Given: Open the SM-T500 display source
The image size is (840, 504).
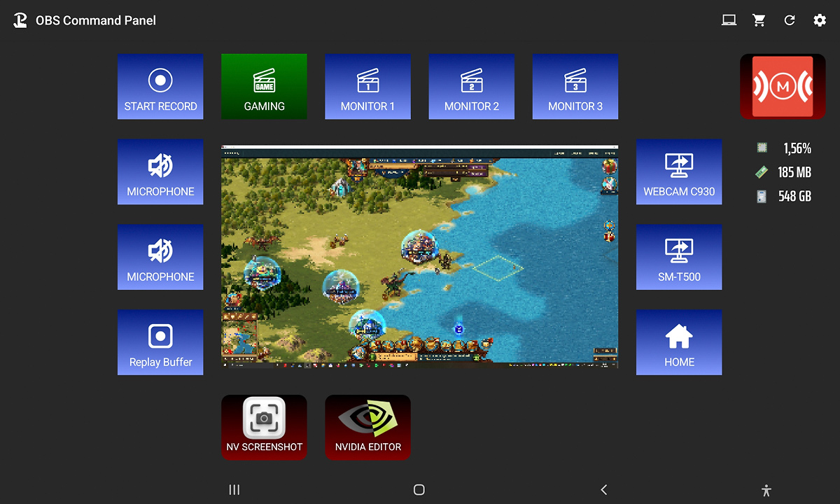Looking at the screenshot, I should (x=678, y=258).
